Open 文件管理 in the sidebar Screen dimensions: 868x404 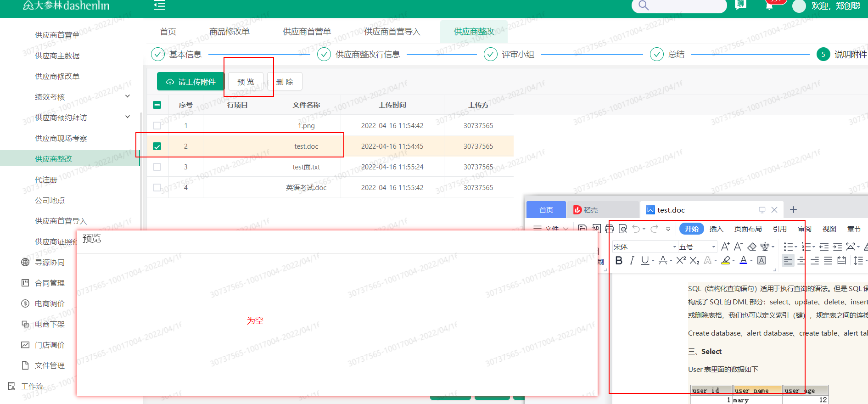click(50, 365)
